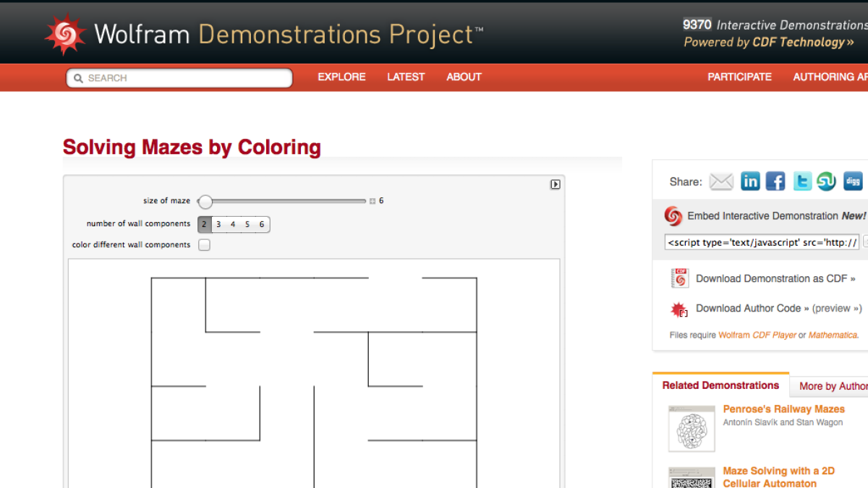The height and width of the screenshot is (488, 868).
Task: Select 4 wall components
Action: (x=233, y=224)
